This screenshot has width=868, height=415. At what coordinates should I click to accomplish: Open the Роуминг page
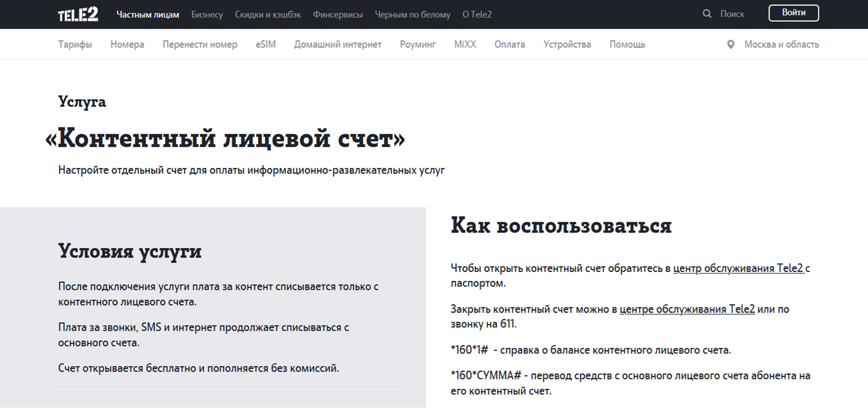[418, 45]
